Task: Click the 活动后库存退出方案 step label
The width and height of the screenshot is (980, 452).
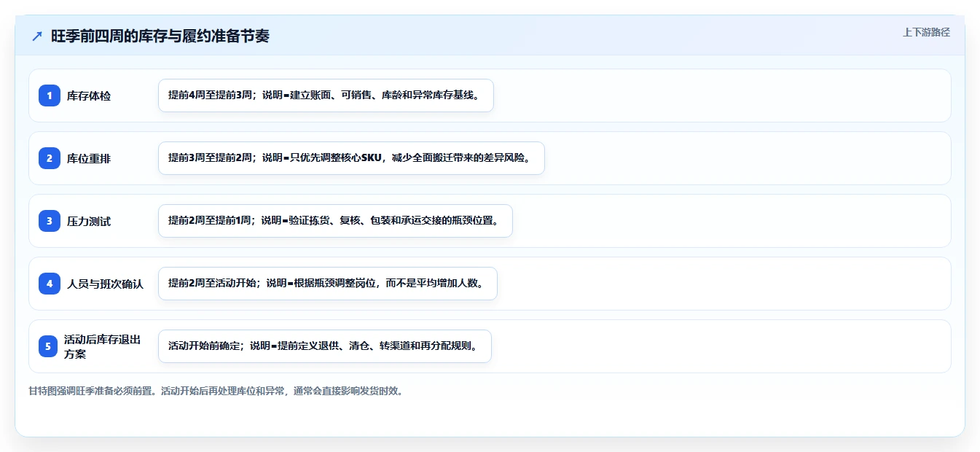Action: point(102,346)
